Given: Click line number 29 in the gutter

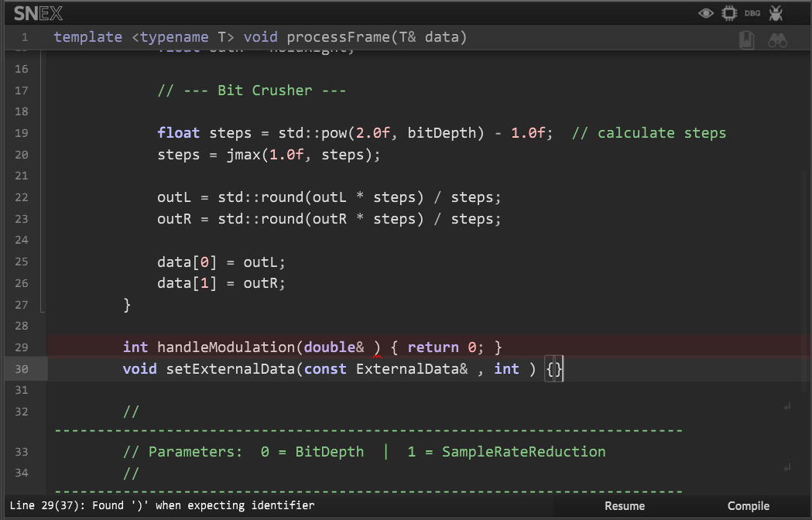Looking at the screenshot, I should point(21,347).
